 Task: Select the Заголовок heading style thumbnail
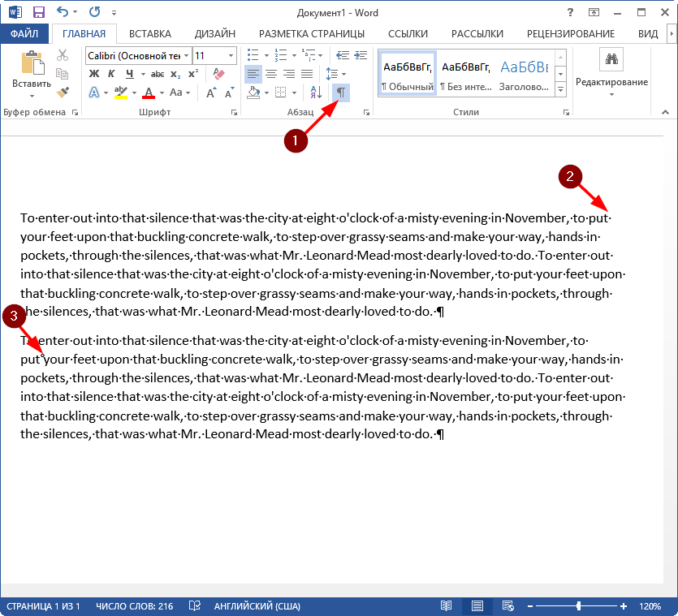click(x=524, y=73)
